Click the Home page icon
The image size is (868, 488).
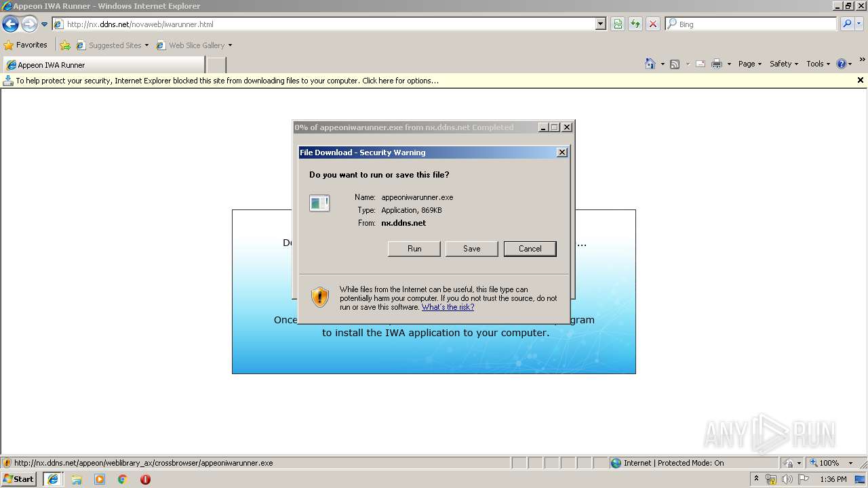[650, 64]
